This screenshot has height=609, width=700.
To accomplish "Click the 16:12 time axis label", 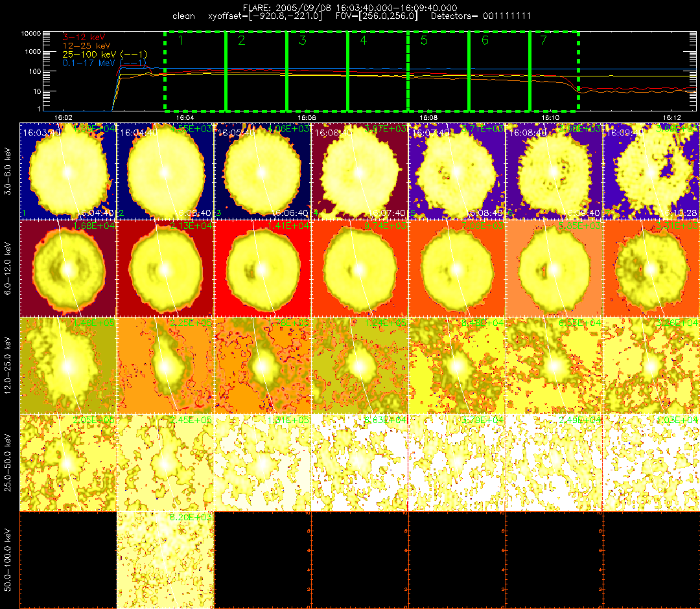I will click(672, 117).
